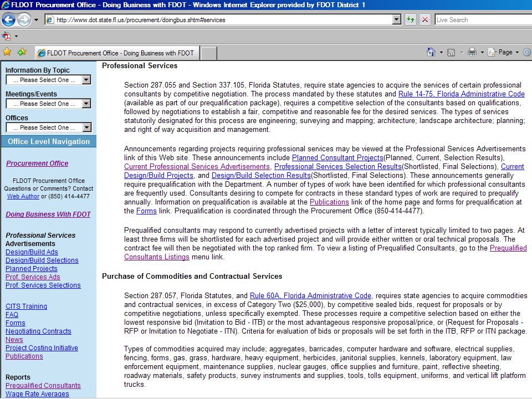532x399 pixels.
Task: Open Doing Business With FDOT link
Action: 48,214
